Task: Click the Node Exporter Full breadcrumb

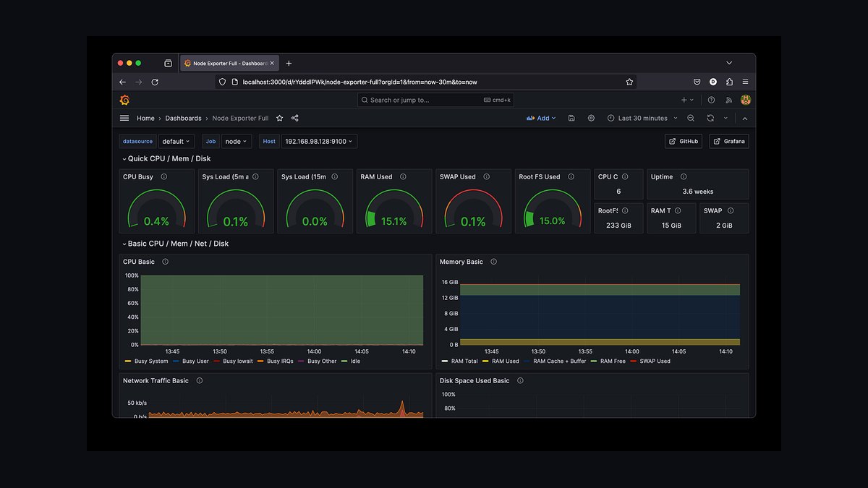Action: 240,118
